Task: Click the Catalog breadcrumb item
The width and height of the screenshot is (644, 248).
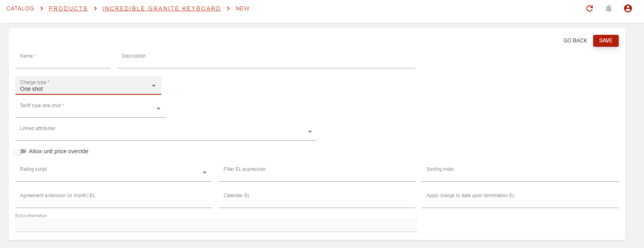Action: (x=20, y=8)
